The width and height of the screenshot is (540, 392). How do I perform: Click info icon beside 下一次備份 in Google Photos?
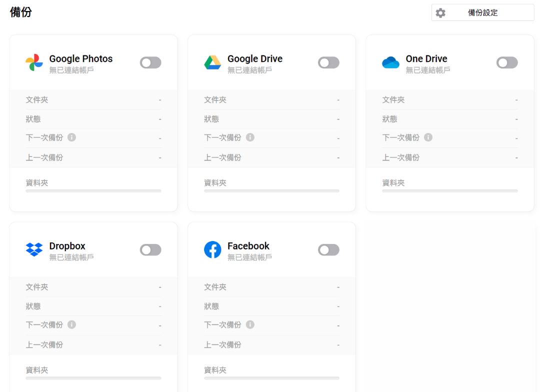pyautogui.click(x=71, y=137)
